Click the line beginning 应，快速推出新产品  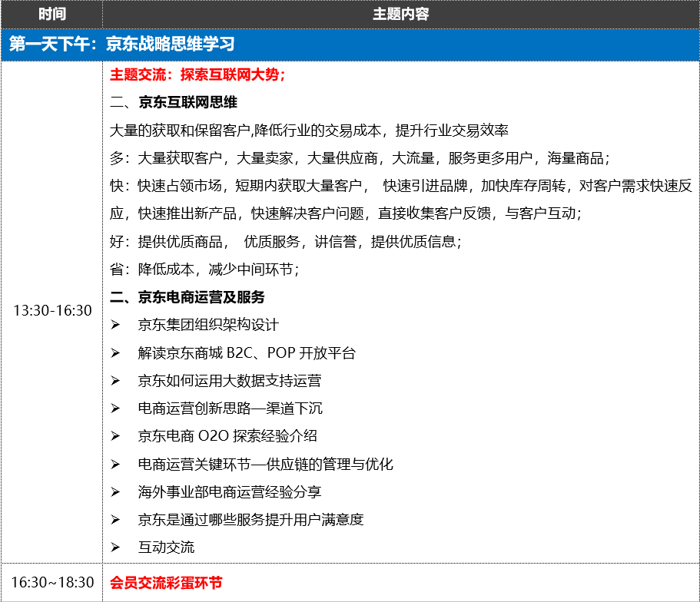346,213
